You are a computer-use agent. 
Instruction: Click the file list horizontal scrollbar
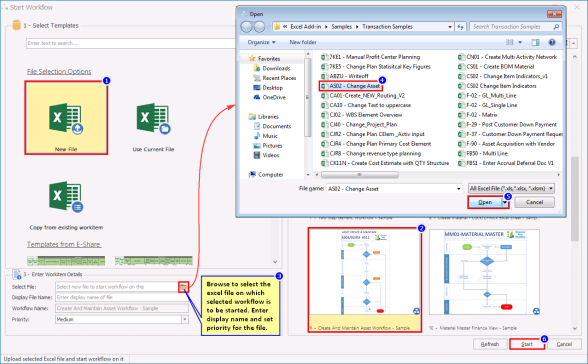click(360, 175)
